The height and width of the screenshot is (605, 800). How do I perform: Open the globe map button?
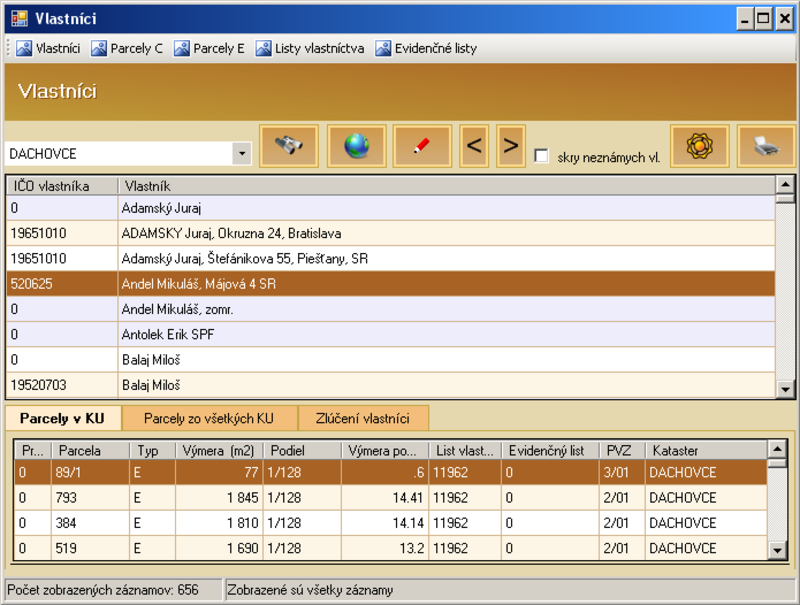pos(356,146)
